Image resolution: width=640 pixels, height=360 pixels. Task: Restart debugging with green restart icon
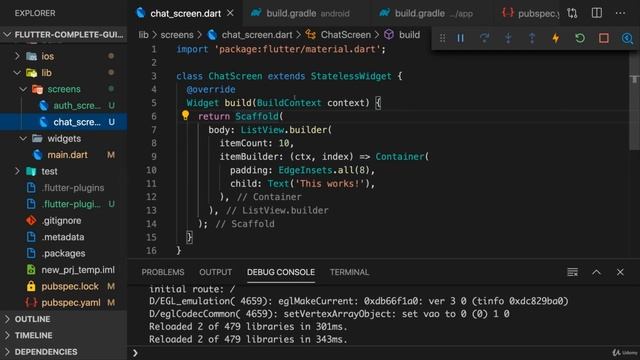coord(580,38)
